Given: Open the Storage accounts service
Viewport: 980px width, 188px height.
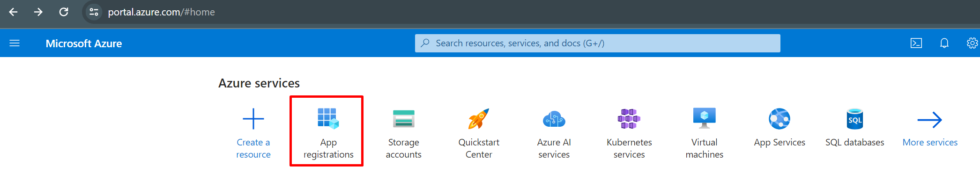Looking at the screenshot, I should pyautogui.click(x=403, y=119).
